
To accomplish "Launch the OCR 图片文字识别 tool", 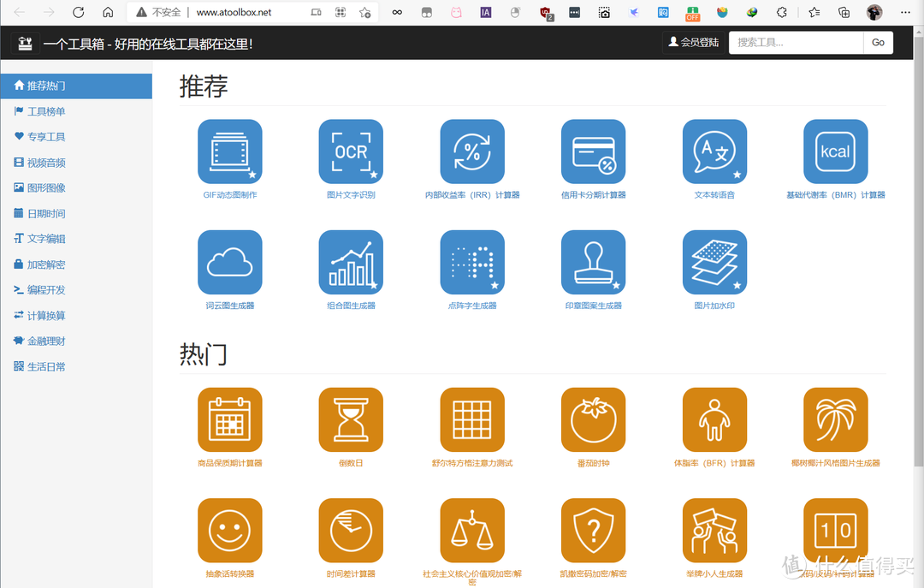I will point(351,151).
